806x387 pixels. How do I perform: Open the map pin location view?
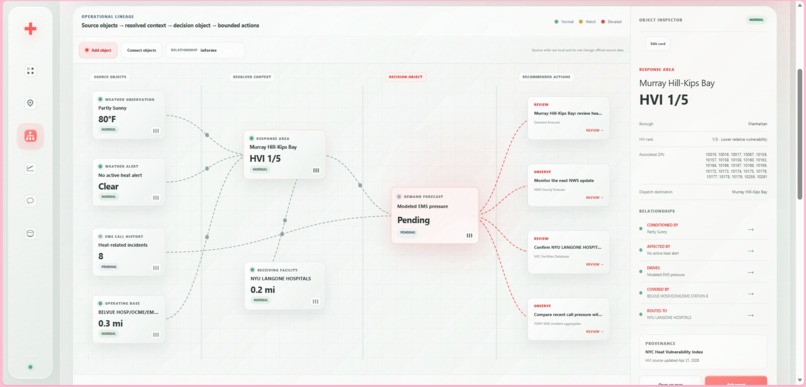pyautogui.click(x=30, y=103)
